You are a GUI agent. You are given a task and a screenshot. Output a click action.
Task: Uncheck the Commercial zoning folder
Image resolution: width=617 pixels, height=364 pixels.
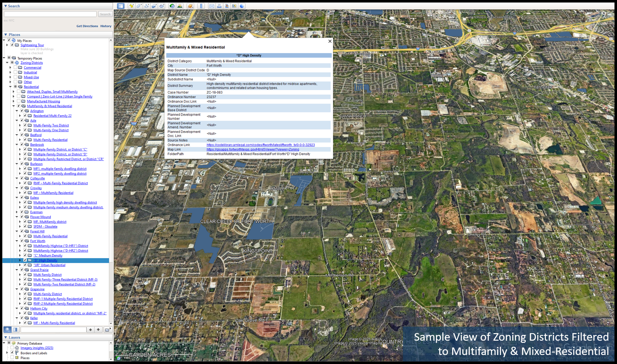click(15, 67)
